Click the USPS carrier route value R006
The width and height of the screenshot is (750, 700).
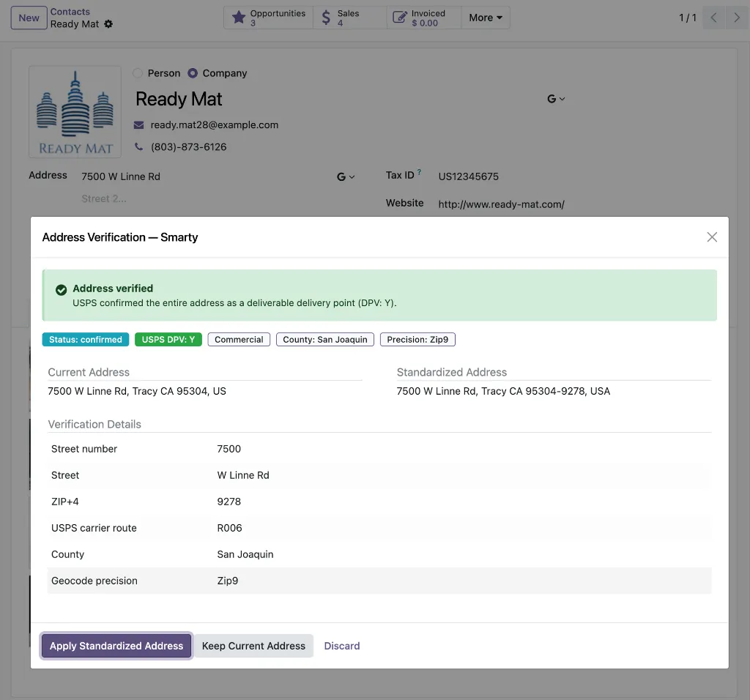(229, 528)
